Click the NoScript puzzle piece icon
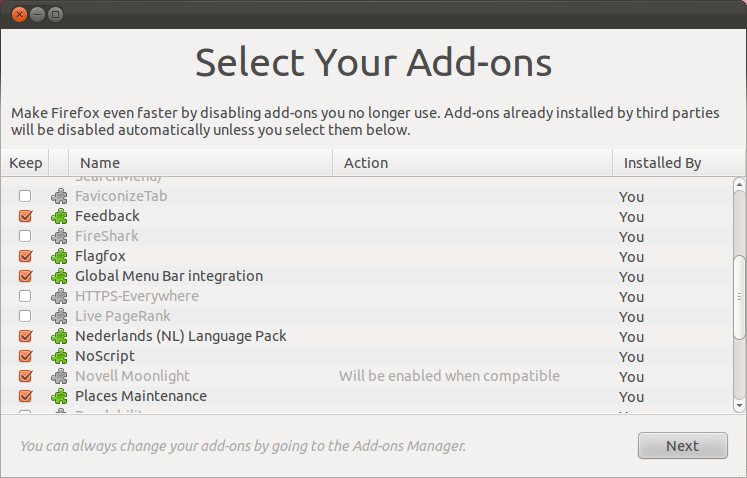The image size is (747, 478). 59,356
